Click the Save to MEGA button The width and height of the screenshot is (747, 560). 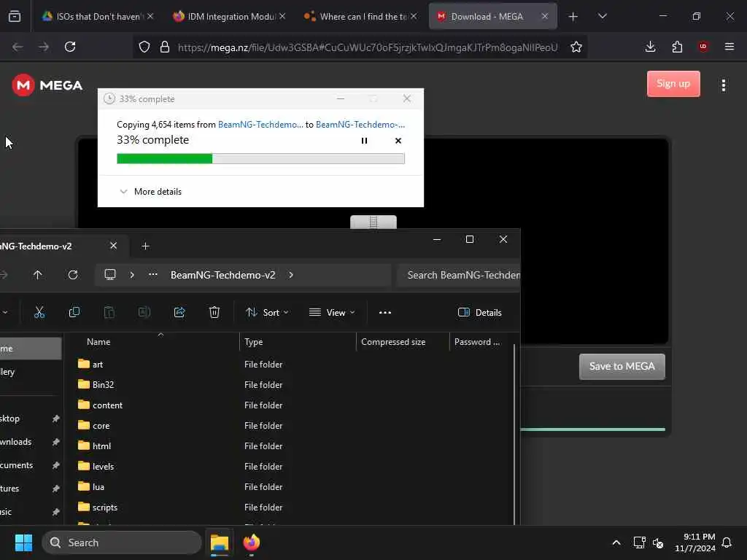[x=622, y=366]
